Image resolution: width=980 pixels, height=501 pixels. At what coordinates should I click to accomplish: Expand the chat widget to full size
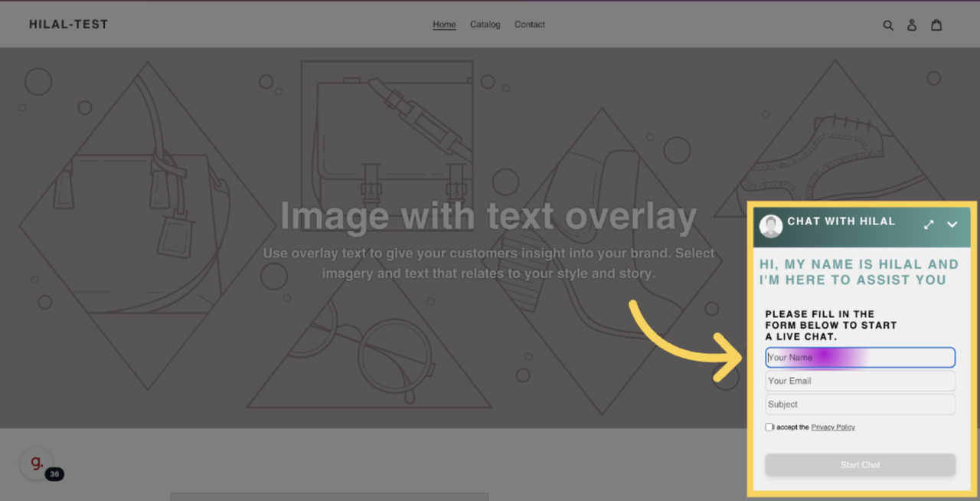click(929, 224)
